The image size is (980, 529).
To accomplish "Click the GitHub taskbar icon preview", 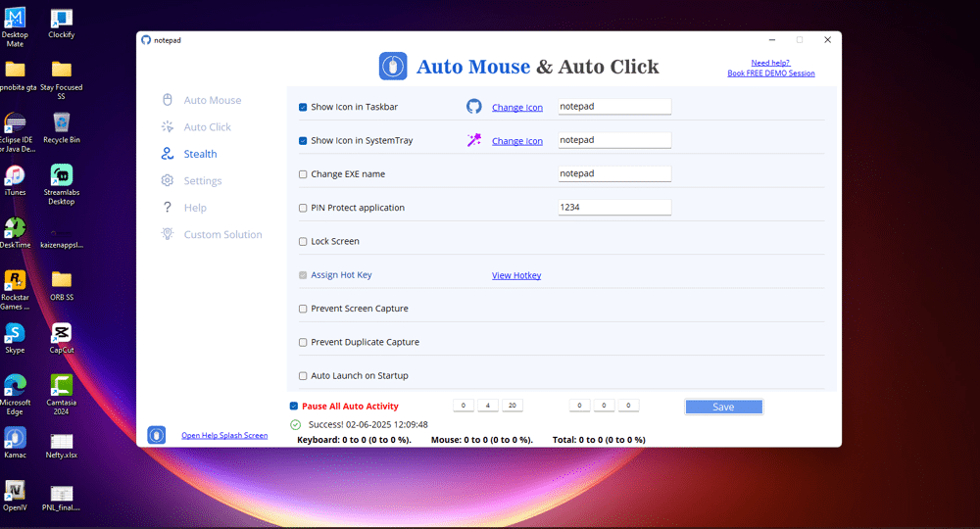I will click(474, 107).
